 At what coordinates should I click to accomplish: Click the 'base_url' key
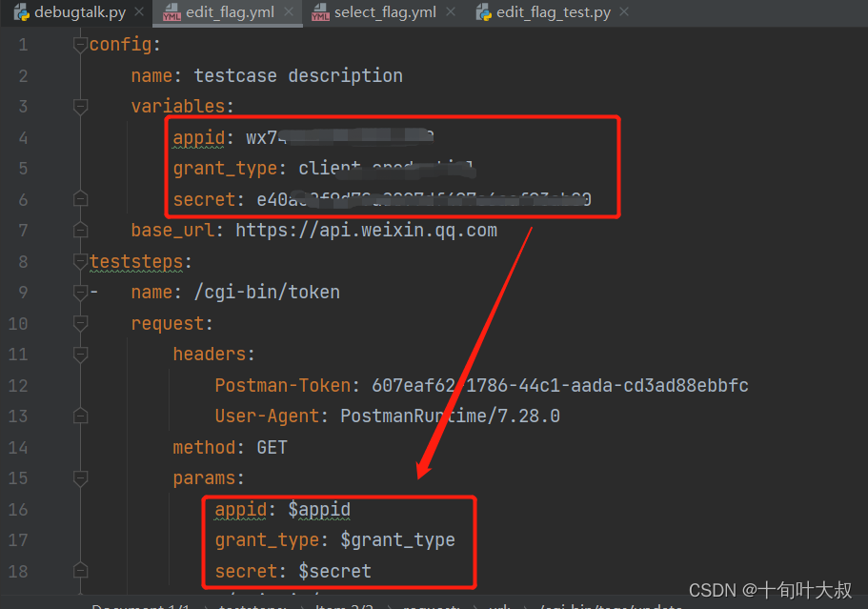click(172, 231)
